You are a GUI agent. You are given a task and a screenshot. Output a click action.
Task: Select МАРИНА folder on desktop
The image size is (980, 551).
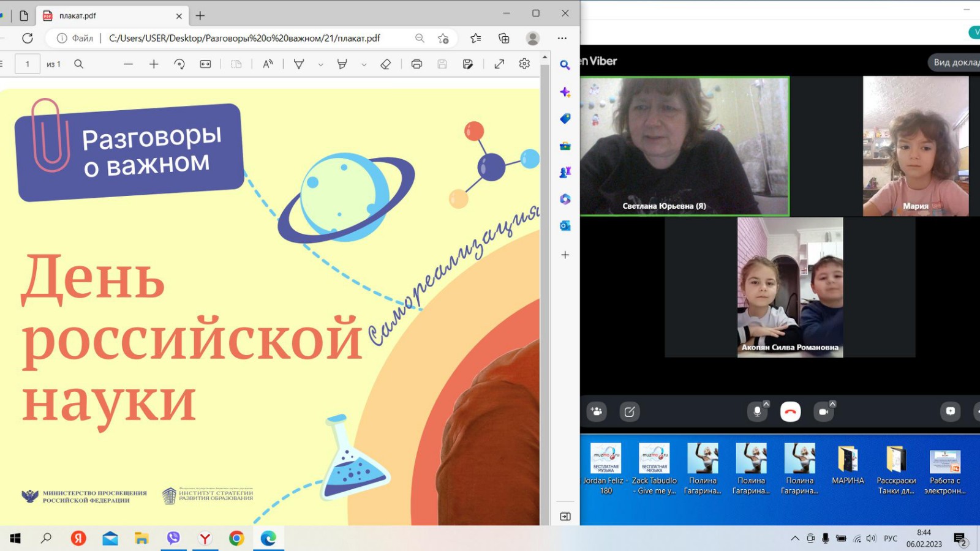pos(848,465)
